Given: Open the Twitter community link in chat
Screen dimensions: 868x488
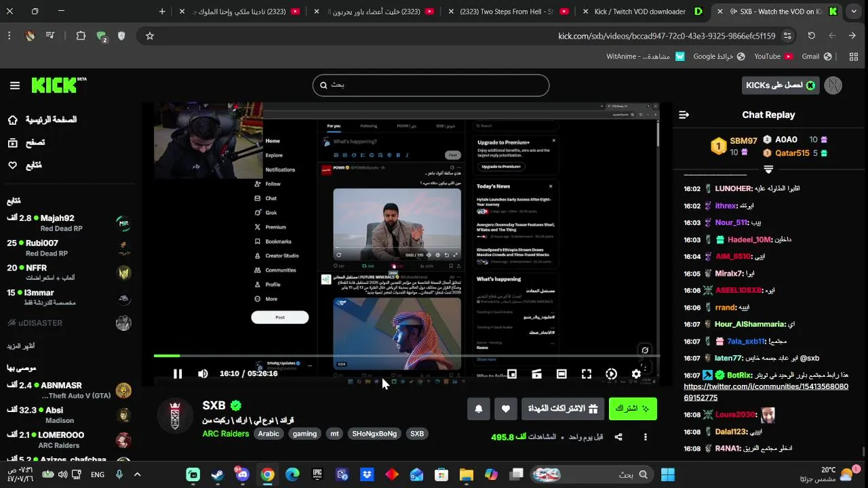Looking at the screenshot, I should [x=766, y=392].
